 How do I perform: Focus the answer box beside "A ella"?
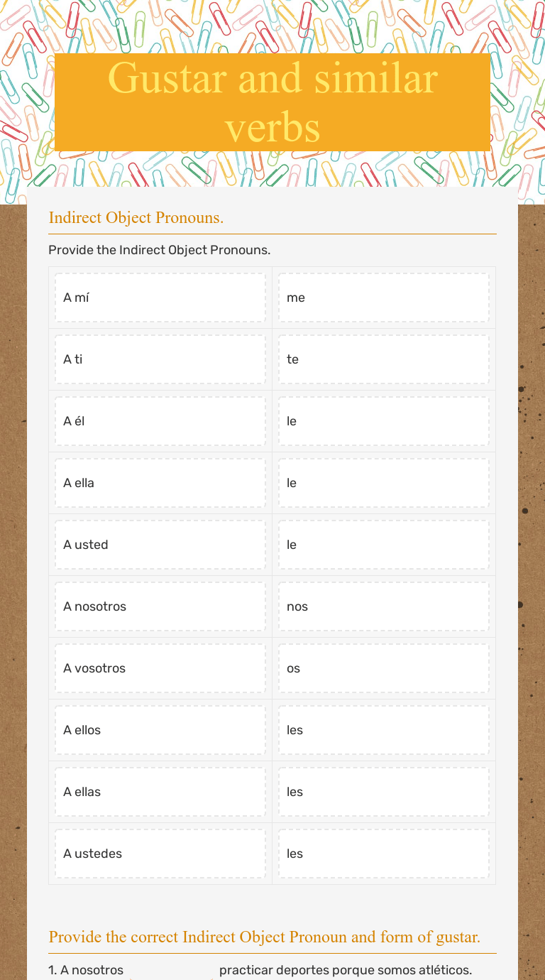pos(383,483)
